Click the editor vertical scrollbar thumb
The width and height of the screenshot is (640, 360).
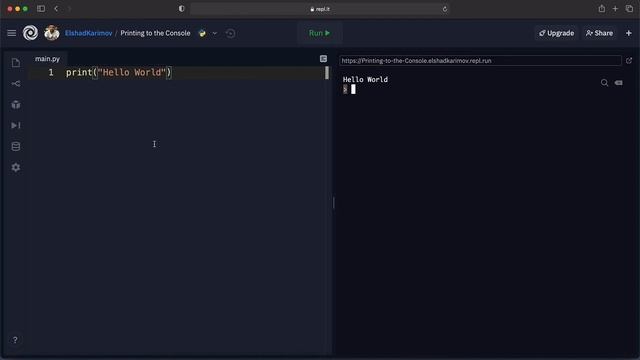(x=327, y=73)
